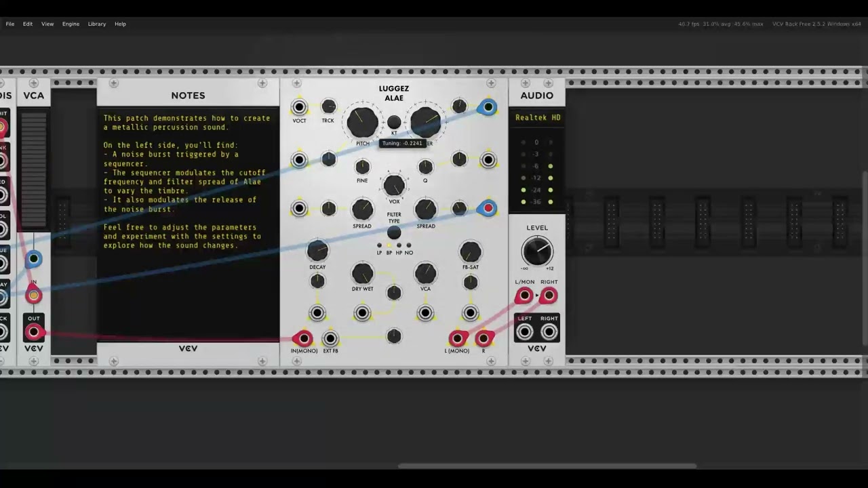Click the 'This patch demonstrates how to create' line

click(x=186, y=118)
